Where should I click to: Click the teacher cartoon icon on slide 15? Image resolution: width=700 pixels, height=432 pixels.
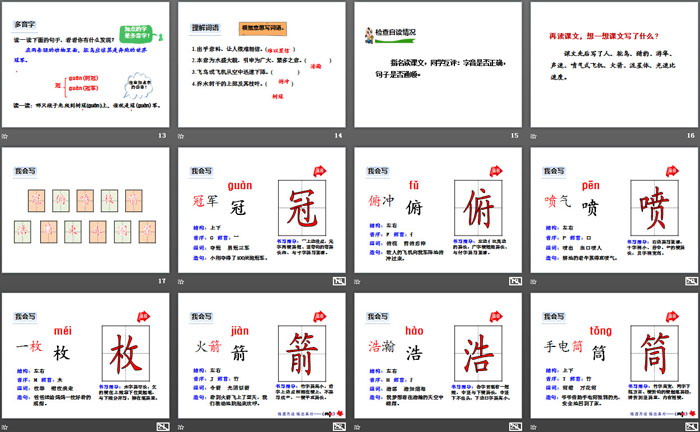point(370,34)
